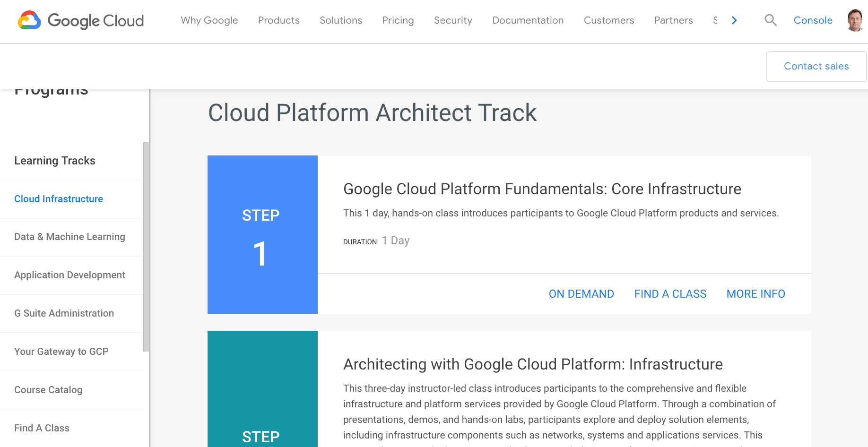This screenshot has width=868, height=447.
Task: Open the Security menu item
Action: pos(453,20)
